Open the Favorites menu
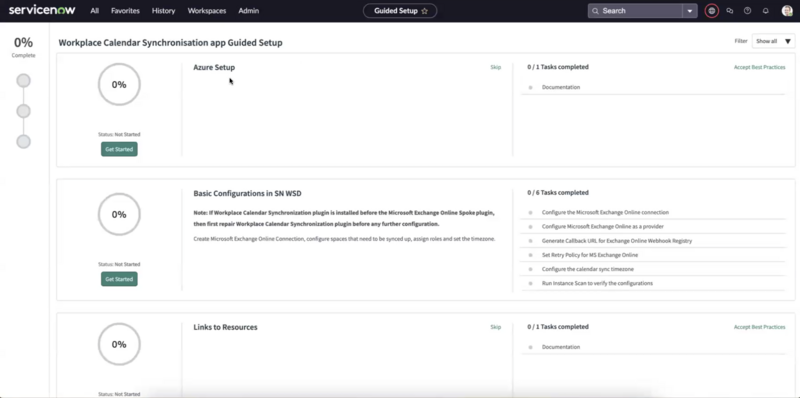The height and width of the screenshot is (398, 800). [125, 11]
